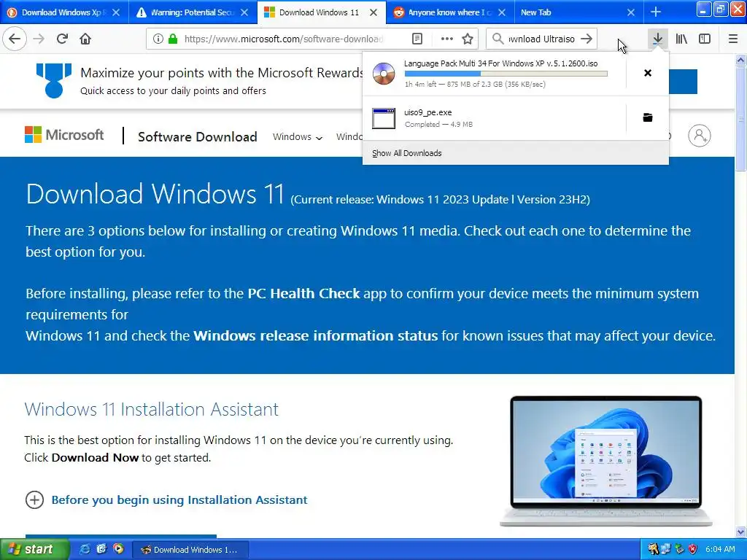Bookmark this page with the star
The width and height of the screenshot is (747, 560).
point(468,39)
